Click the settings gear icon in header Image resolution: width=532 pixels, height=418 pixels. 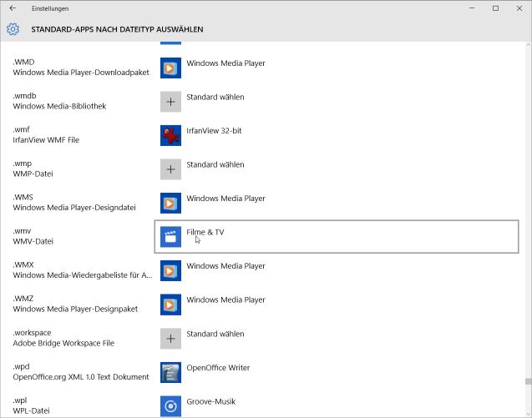[13, 29]
